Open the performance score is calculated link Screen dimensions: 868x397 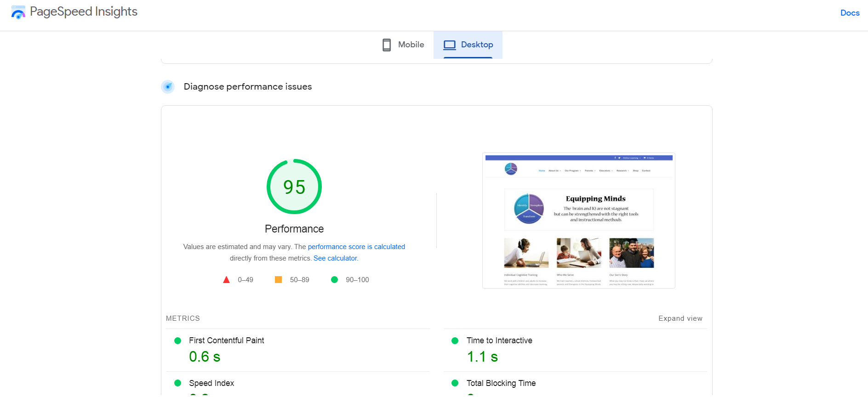click(x=356, y=247)
